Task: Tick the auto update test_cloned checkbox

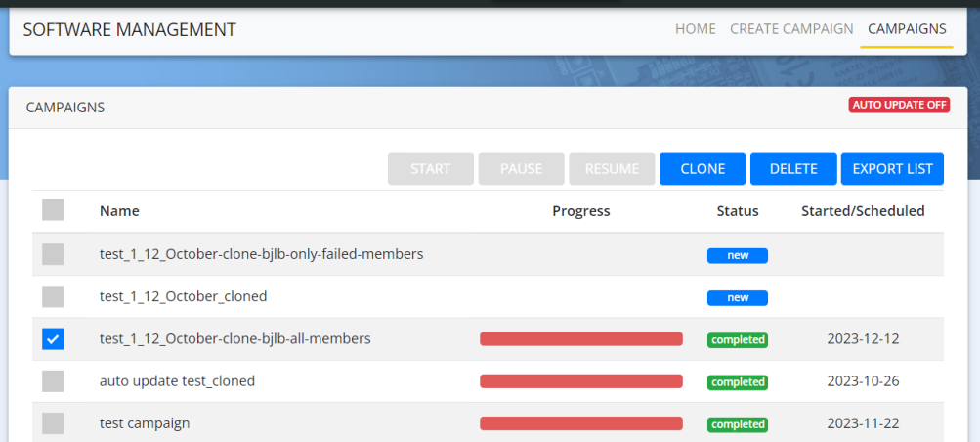Action: pos(53,381)
